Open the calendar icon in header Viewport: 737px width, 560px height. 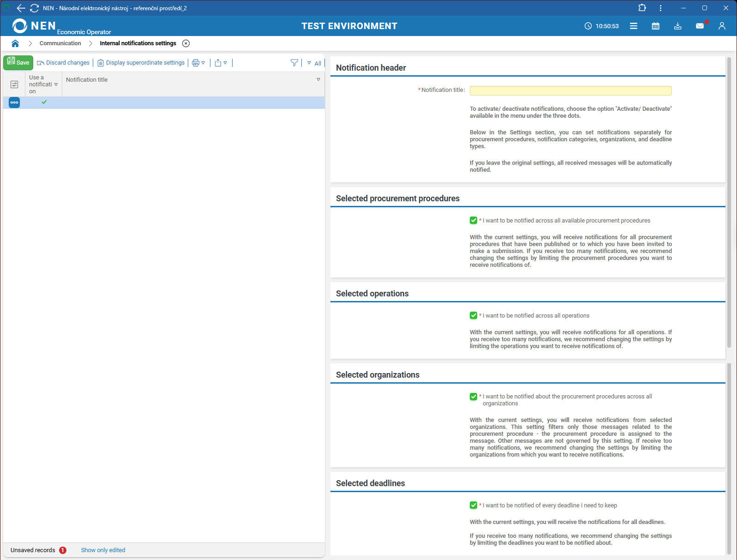pos(655,26)
